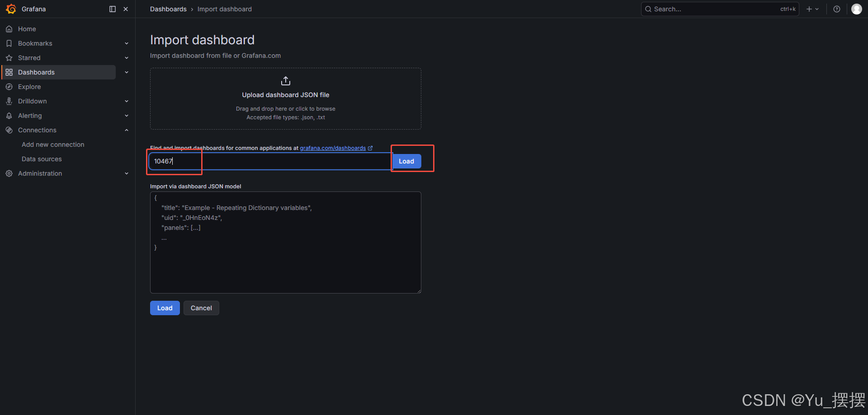Open Explore menu item
The width and height of the screenshot is (868, 415).
click(29, 87)
